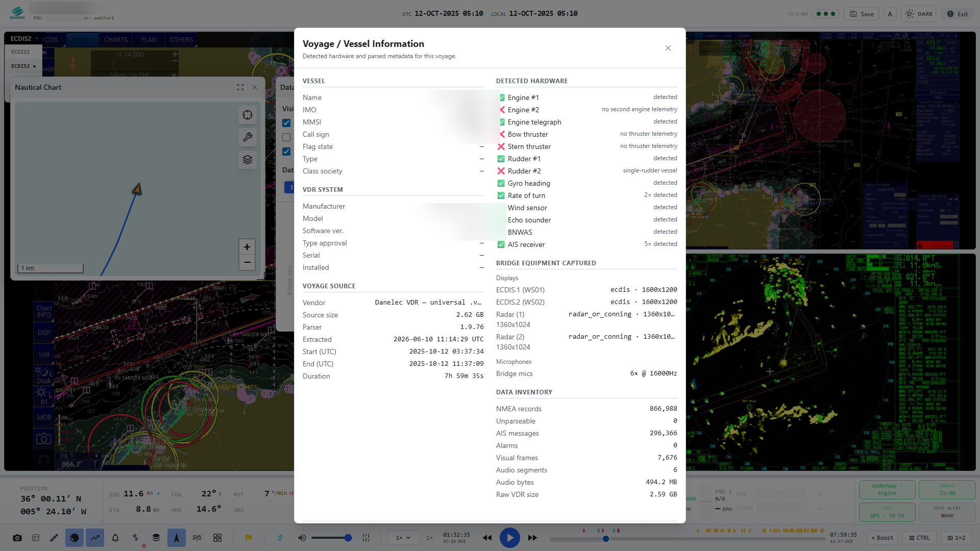Close the Voyage / Vessel Information dialog

(668, 48)
